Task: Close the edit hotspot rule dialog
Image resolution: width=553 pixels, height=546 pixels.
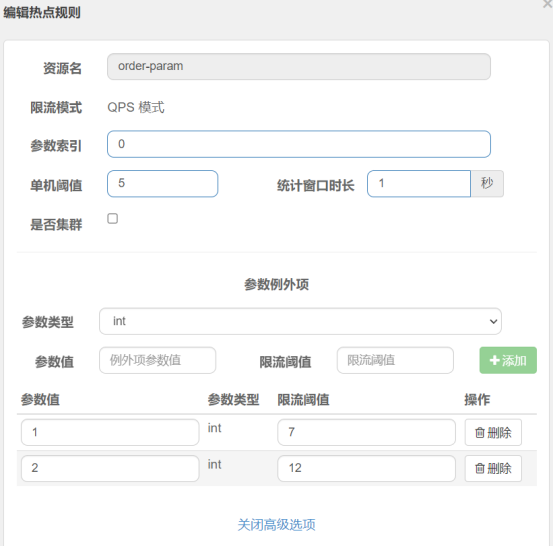Action: (x=548, y=4)
